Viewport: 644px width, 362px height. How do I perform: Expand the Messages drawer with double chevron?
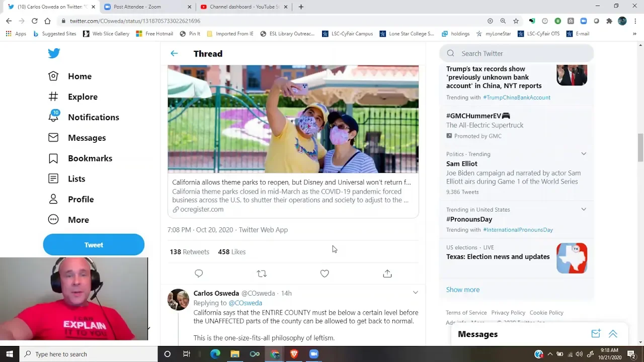pos(613,334)
